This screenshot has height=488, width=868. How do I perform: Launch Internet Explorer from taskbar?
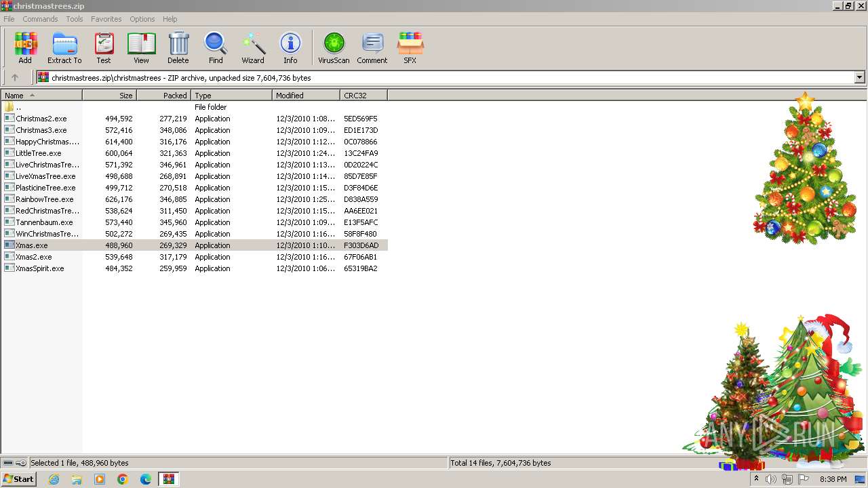(54, 479)
